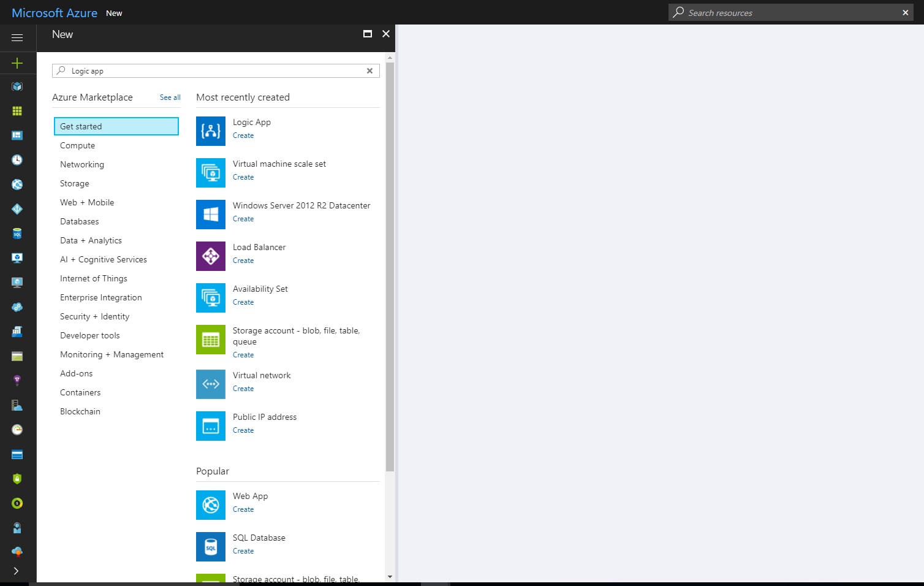Open Security Center green shield icon

tap(17, 479)
